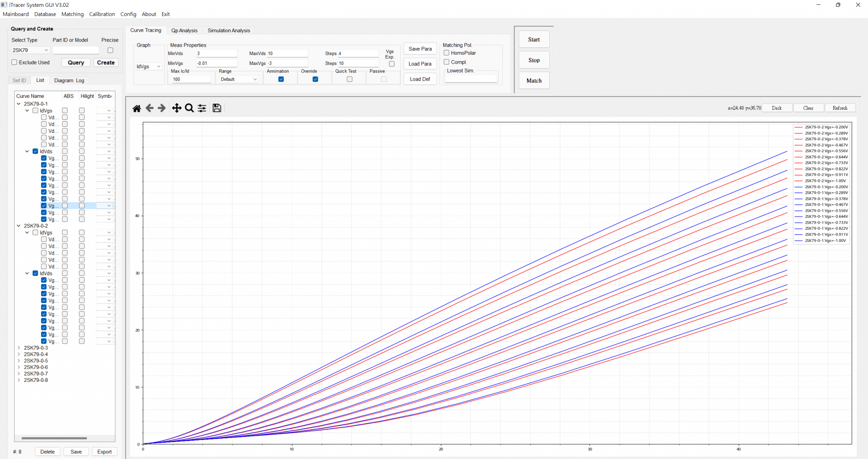Toggle the Vgs Exp. checkbox
This screenshot has width=868, height=459.
pyautogui.click(x=392, y=64)
